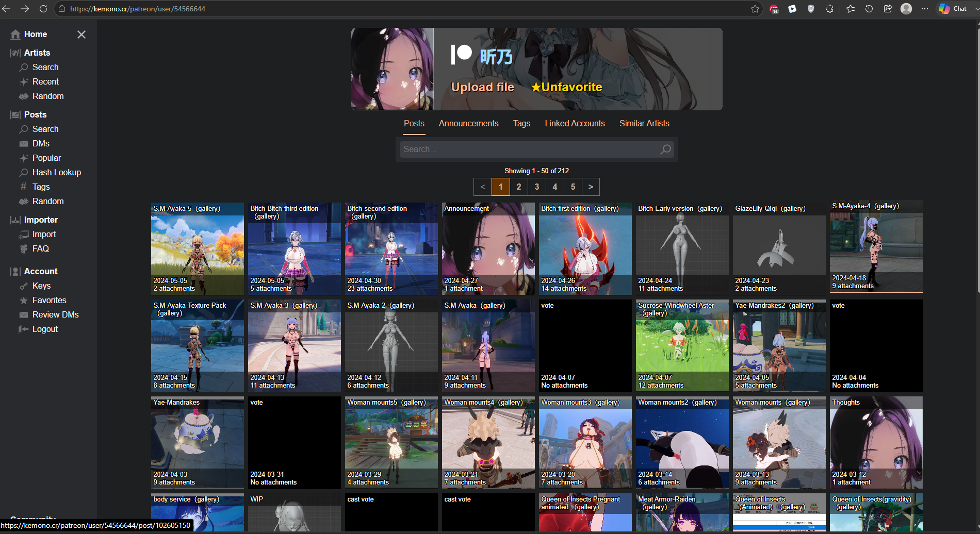This screenshot has height=534, width=980.
Task: Click the previous page arrow in pagination
Action: pyautogui.click(x=483, y=187)
